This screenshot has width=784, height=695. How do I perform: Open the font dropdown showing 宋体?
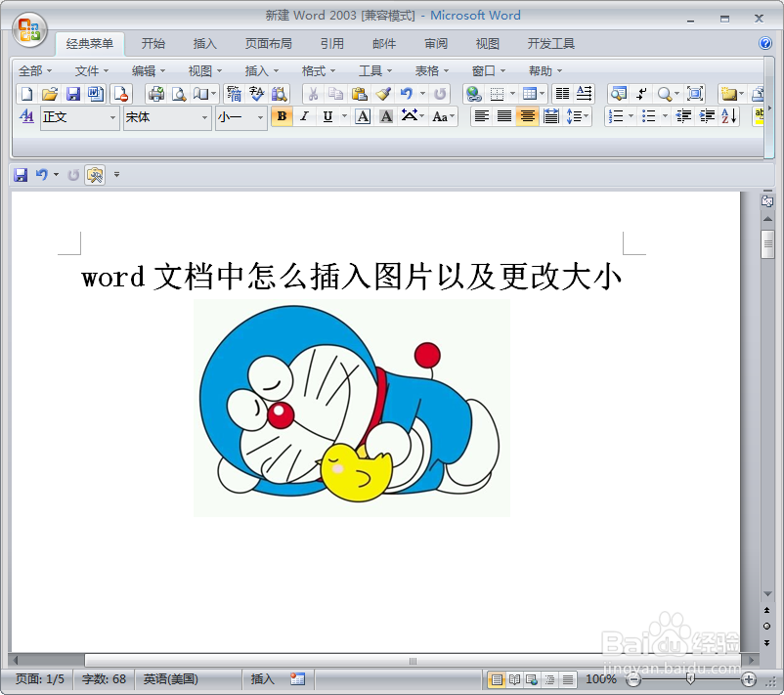pos(204,117)
